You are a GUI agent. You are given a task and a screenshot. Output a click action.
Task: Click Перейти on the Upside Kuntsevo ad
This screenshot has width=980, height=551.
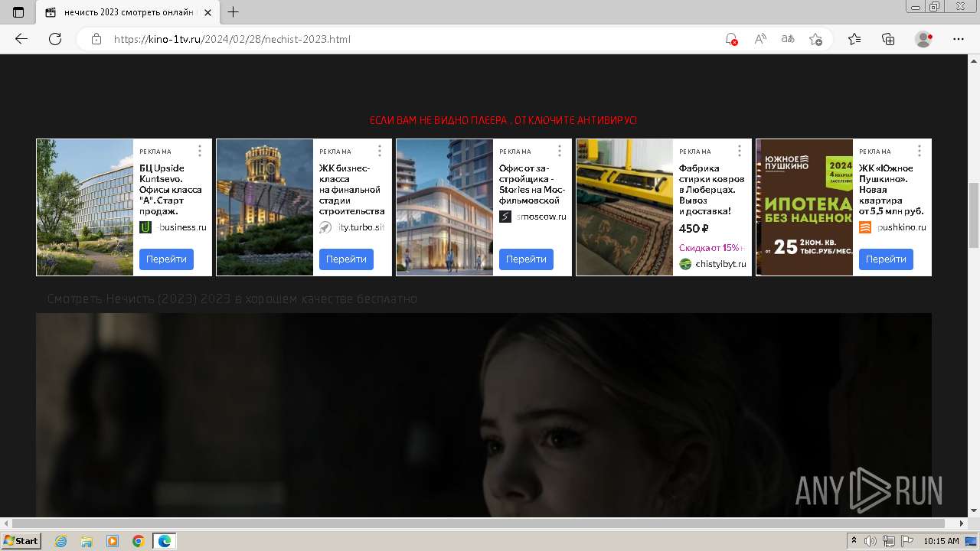[x=166, y=259]
